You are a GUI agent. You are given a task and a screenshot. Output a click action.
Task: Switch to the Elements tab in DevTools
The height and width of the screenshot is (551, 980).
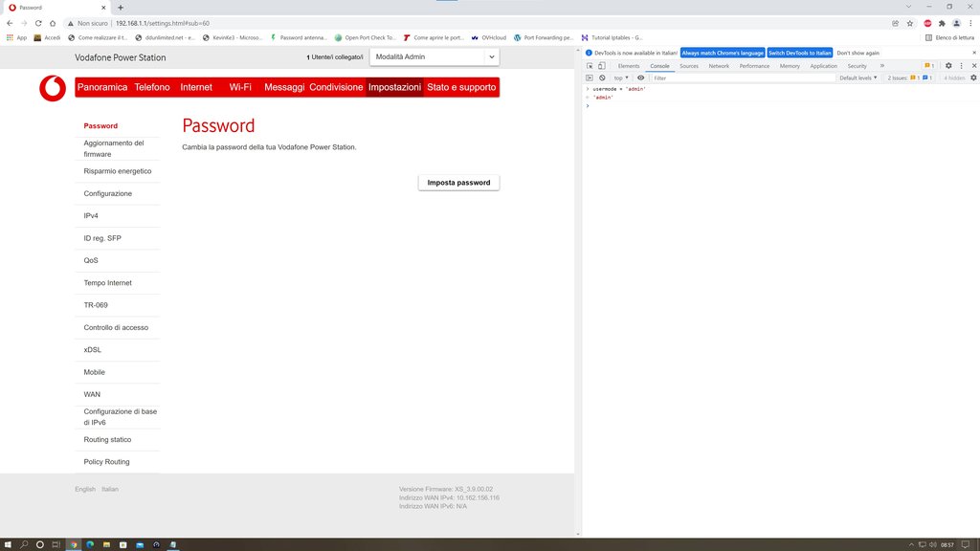coord(628,66)
